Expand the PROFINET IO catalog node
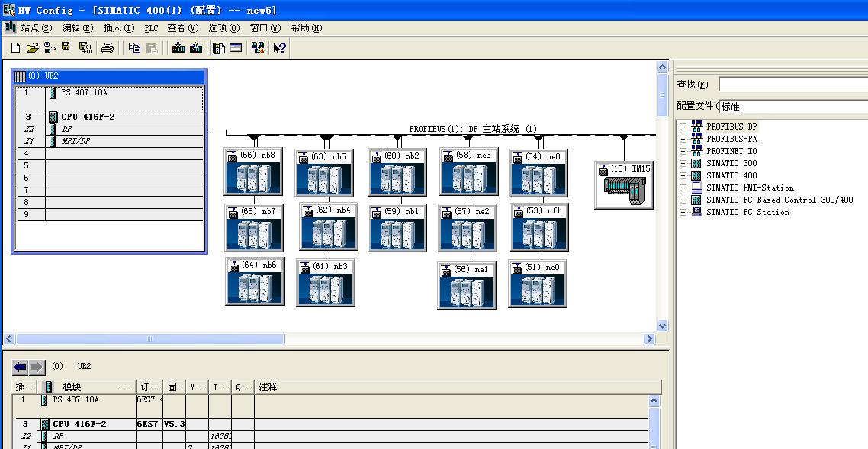Image resolution: width=868 pixels, height=449 pixels. point(683,151)
